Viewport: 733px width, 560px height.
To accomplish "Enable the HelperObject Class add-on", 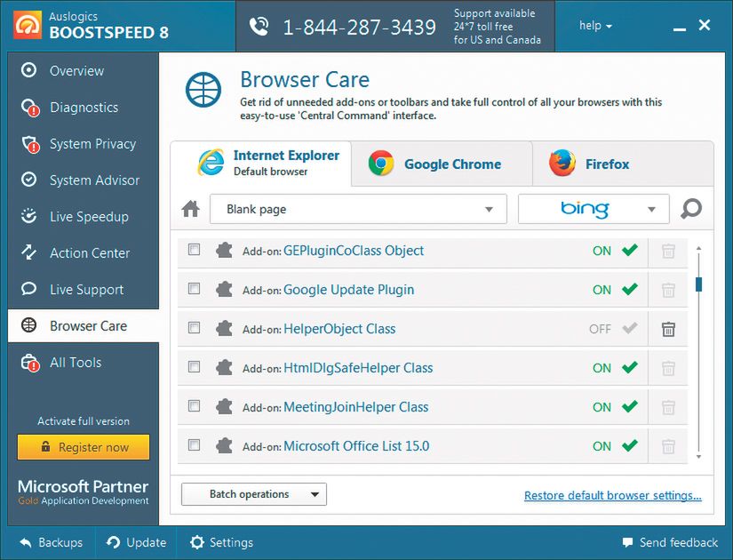I will click(x=614, y=329).
